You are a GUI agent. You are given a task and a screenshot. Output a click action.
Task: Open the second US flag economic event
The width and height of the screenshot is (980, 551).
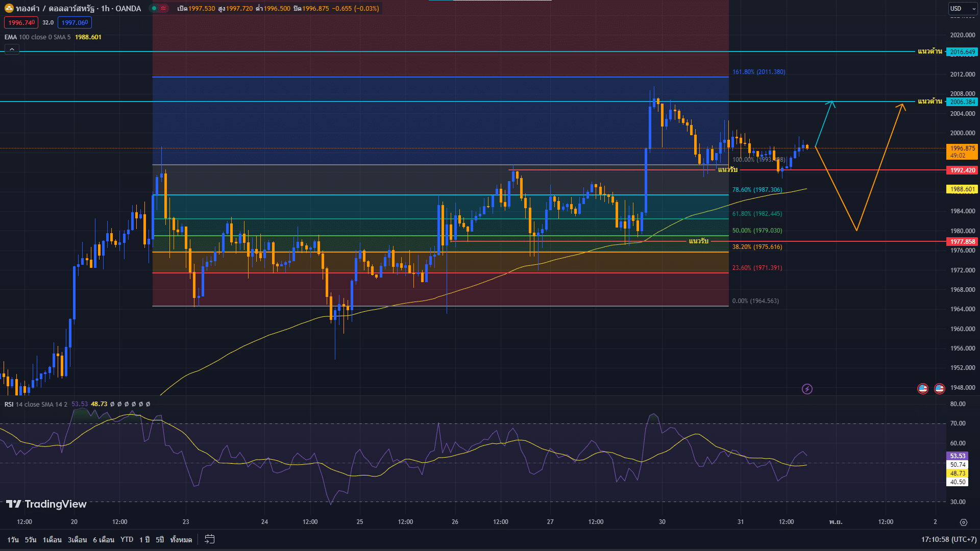939,389
